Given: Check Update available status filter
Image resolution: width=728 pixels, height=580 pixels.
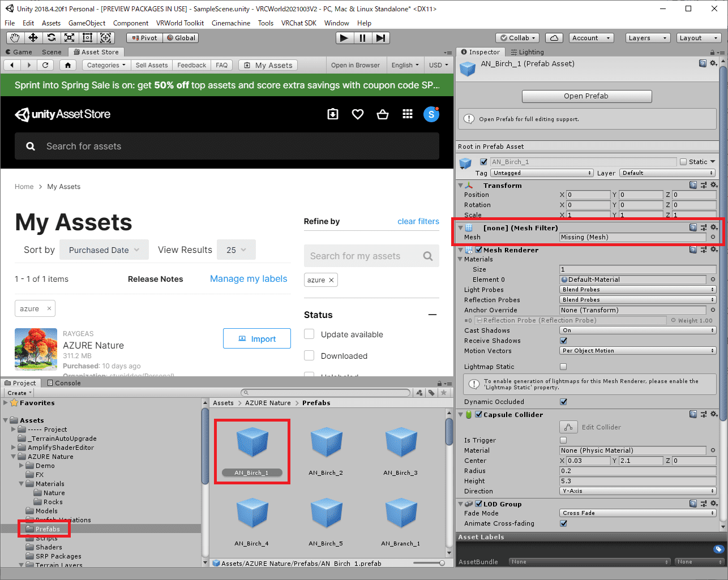Looking at the screenshot, I should (x=309, y=334).
